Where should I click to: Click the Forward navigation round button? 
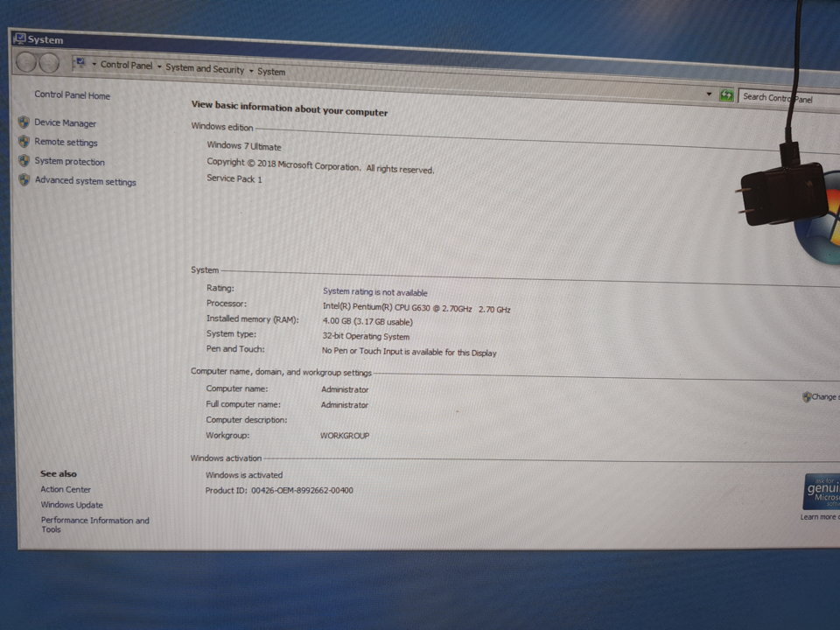click(x=49, y=63)
